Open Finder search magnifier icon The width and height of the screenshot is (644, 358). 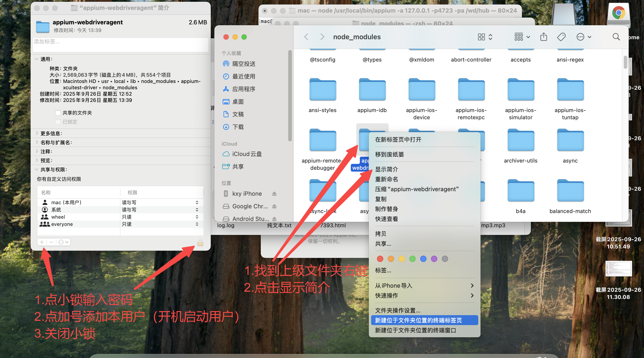pyautogui.click(x=616, y=37)
